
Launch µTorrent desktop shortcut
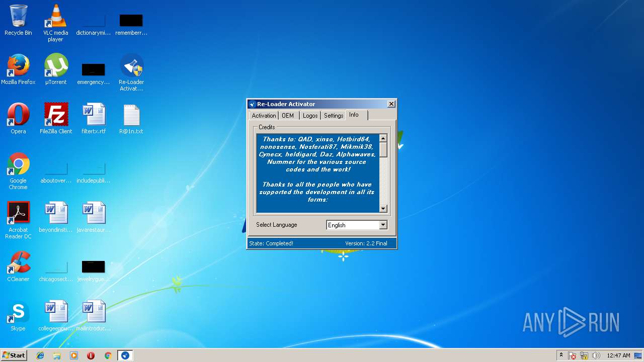tap(55, 69)
